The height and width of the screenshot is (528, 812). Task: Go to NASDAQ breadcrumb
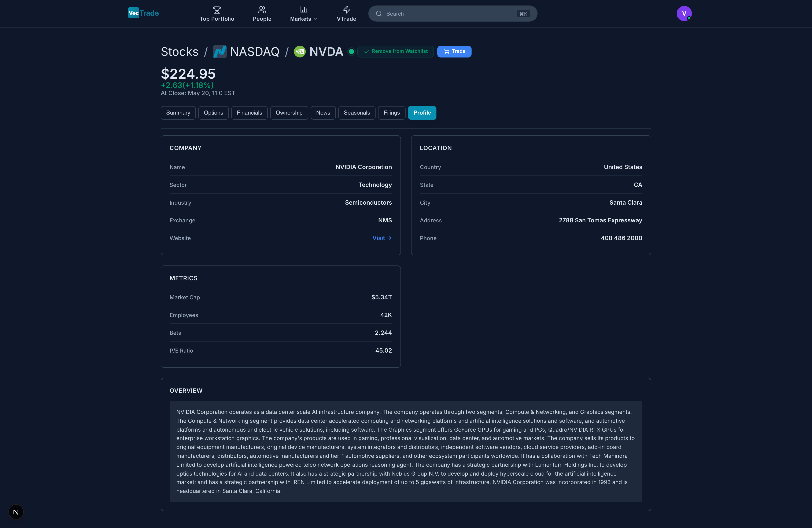pos(255,52)
